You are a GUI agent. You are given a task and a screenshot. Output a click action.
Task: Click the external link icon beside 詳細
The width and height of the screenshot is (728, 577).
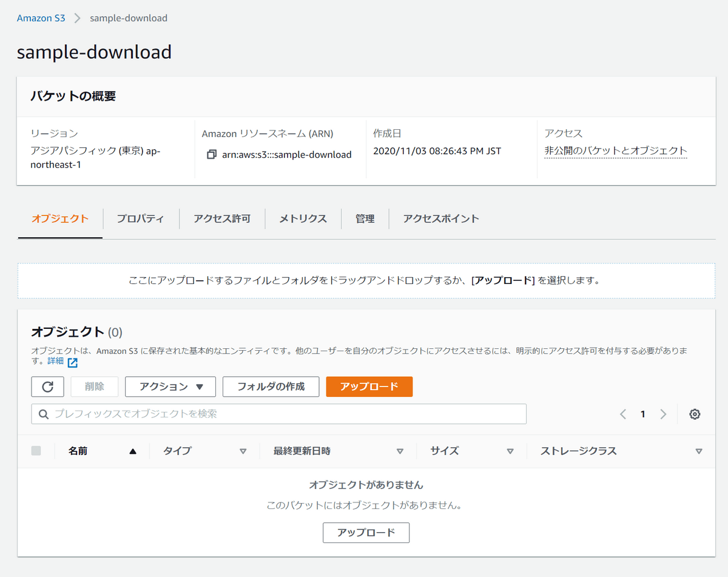(x=73, y=363)
